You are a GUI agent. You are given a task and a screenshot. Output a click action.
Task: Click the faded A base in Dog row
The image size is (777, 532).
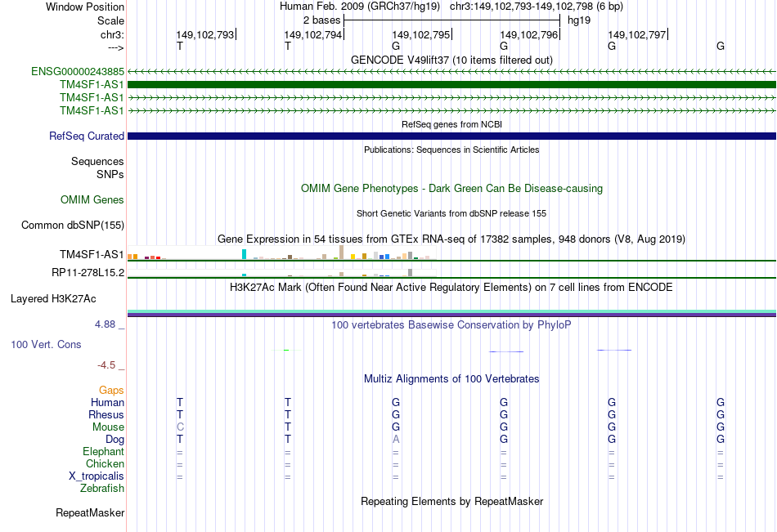point(395,440)
